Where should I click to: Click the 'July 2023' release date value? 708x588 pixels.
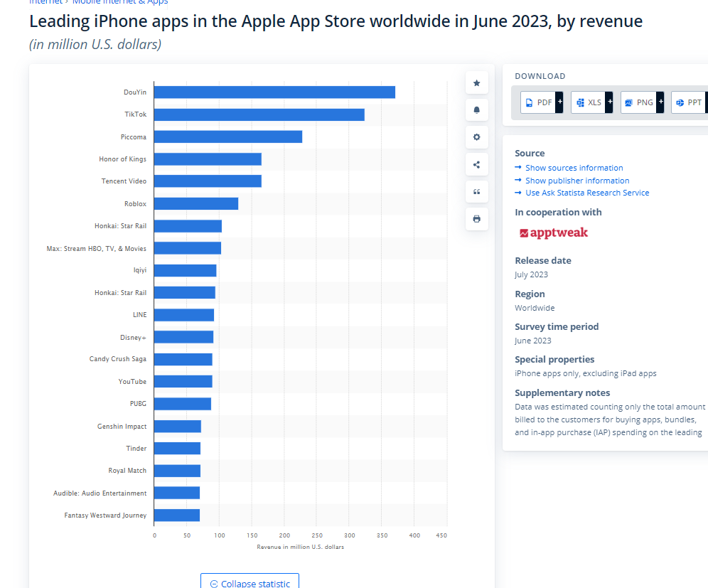[531, 274]
